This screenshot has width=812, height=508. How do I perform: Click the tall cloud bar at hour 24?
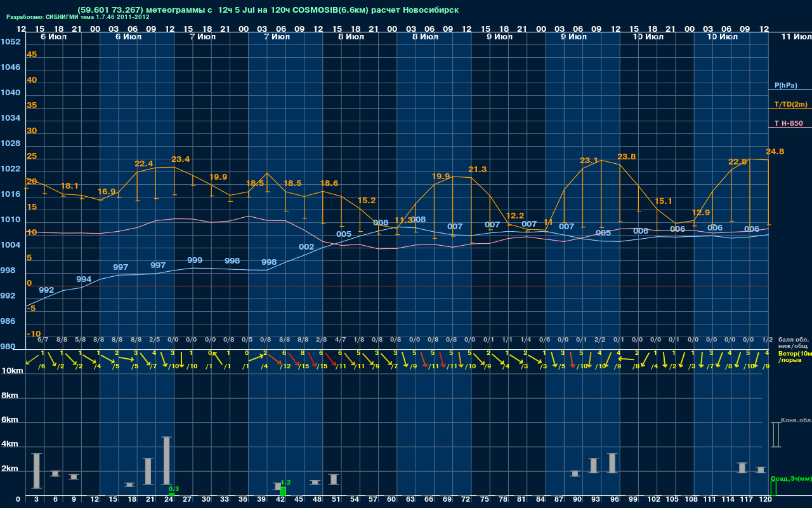click(166, 461)
